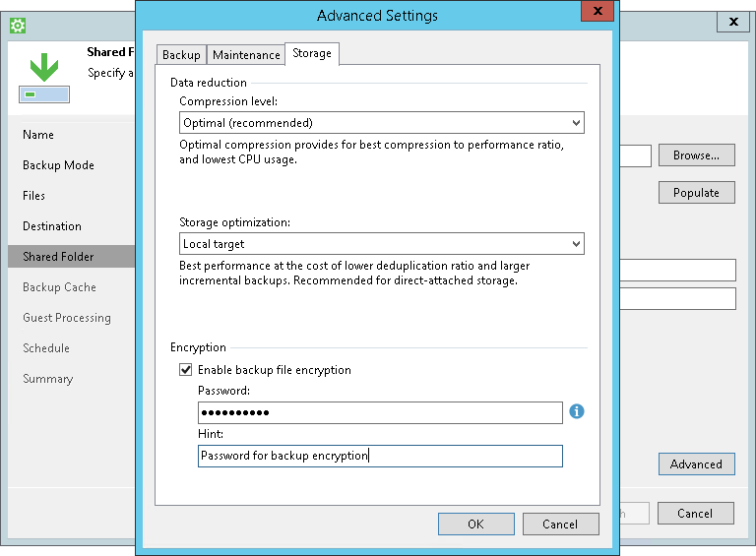This screenshot has height=556, width=756.
Task: Click the Encryption section heading
Action: point(198,347)
